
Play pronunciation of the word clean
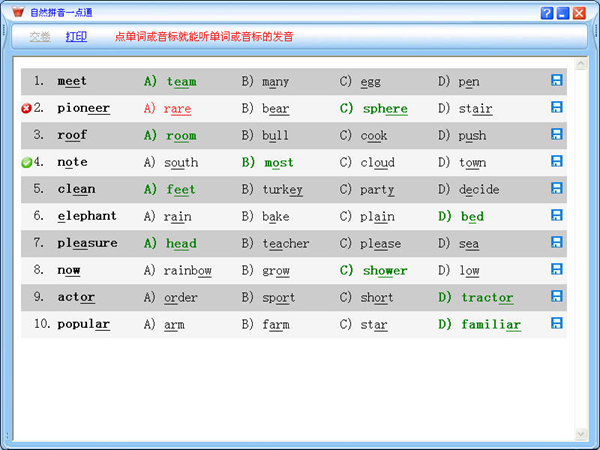click(x=76, y=189)
